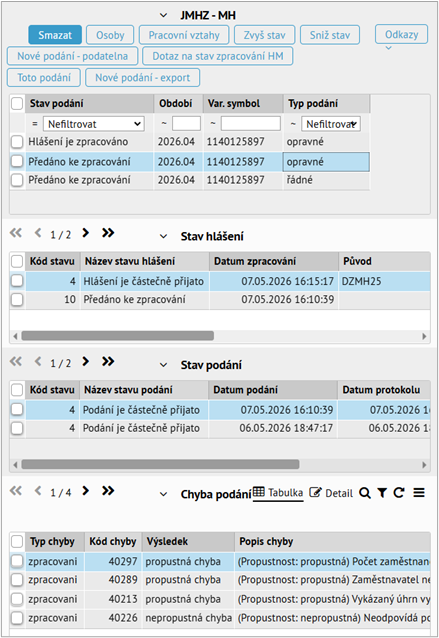This screenshot has height=638, width=439.
Task: Refresh the Chyba podání list
Action: pos(399,493)
